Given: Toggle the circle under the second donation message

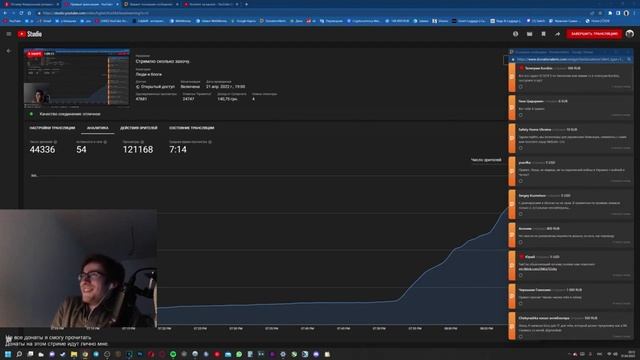Looking at the screenshot, I should pyautogui.click(x=520, y=115).
